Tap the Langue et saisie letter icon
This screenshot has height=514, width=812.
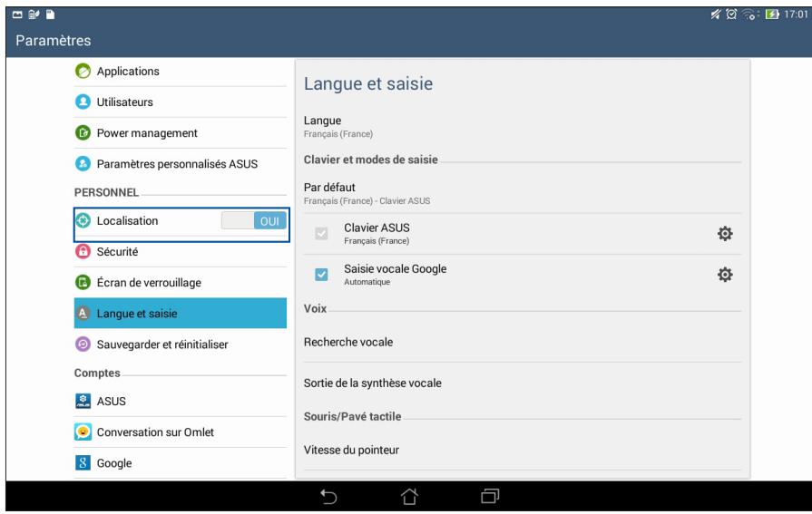pos(83,313)
